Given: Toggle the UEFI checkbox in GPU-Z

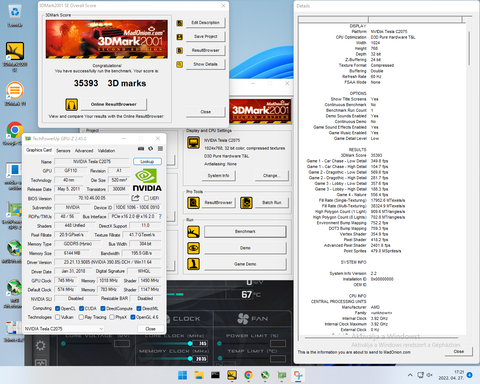Looking at the screenshot, I should point(146,199).
